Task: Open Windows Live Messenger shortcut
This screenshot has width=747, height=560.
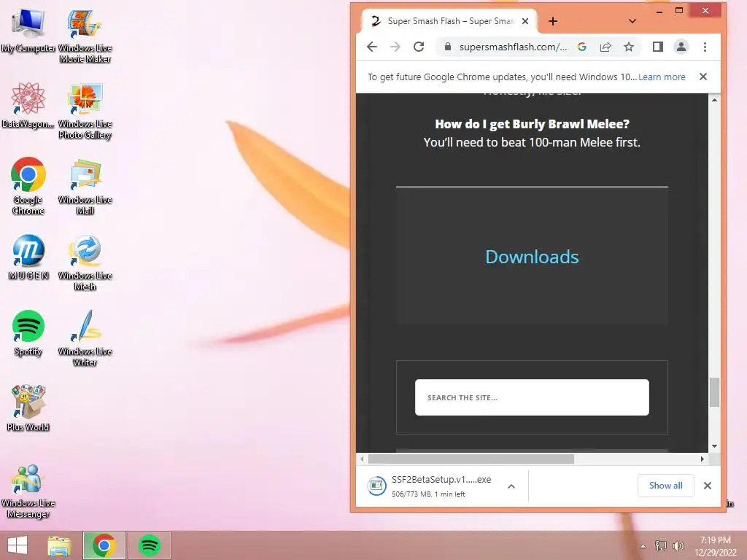Action: coord(28,491)
